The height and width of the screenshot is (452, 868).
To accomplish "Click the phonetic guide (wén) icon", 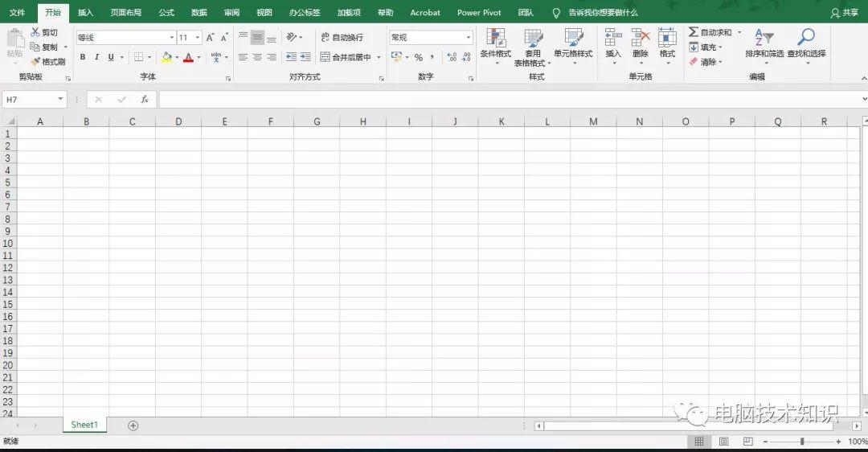I will (216, 57).
